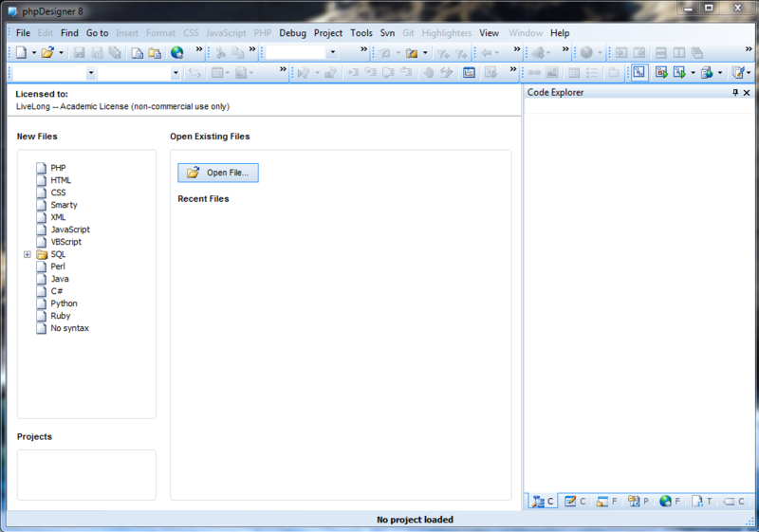759x532 pixels.
Task: Click the insert table grid icon
Action: click(574, 73)
